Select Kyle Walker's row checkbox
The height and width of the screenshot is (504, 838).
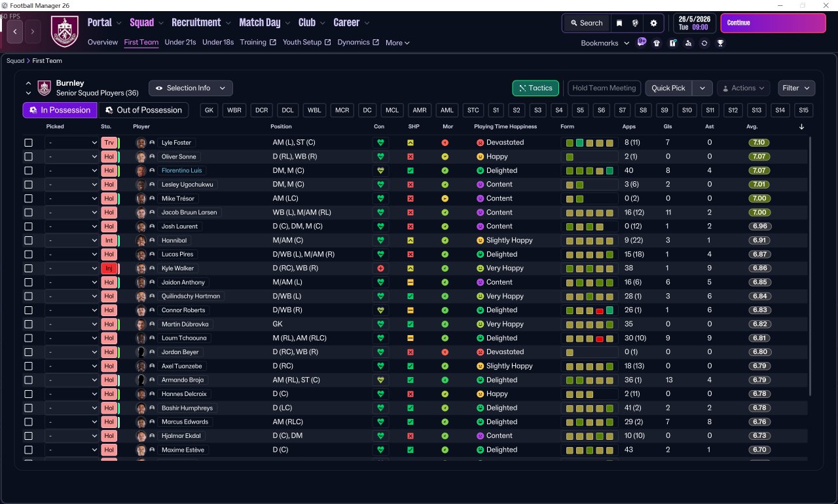(x=28, y=268)
